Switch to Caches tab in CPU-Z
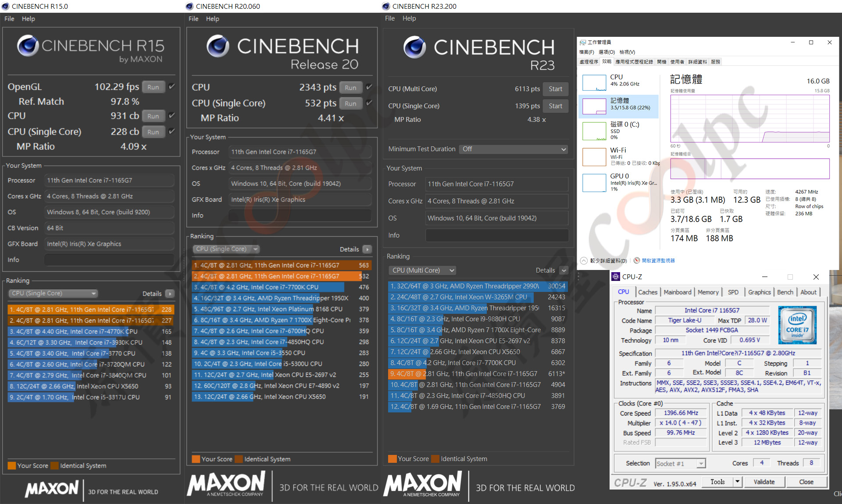This screenshot has width=842, height=504. (x=648, y=292)
